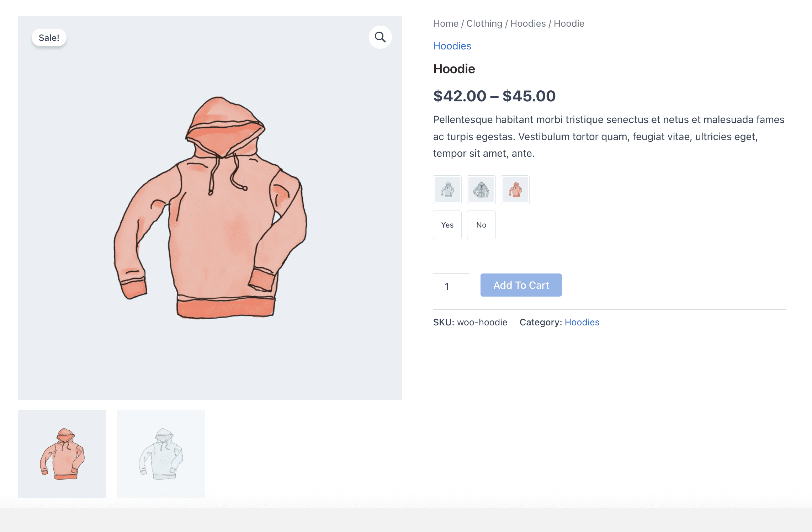Click the SKU woo-hoodie text

pos(470,322)
